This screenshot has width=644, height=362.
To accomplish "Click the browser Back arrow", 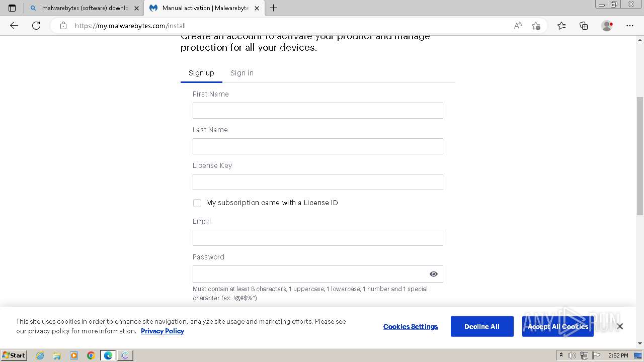I will click(x=14, y=26).
